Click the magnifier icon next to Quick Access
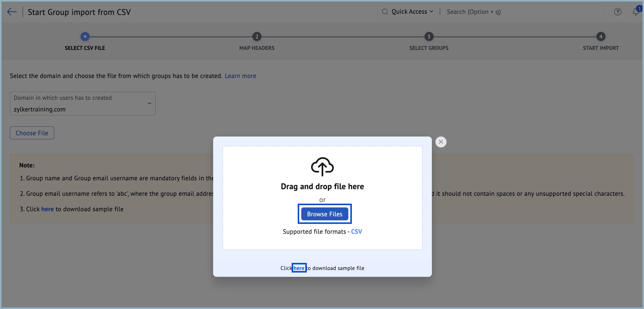The image size is (644, 309). click(x=385, y=12)
